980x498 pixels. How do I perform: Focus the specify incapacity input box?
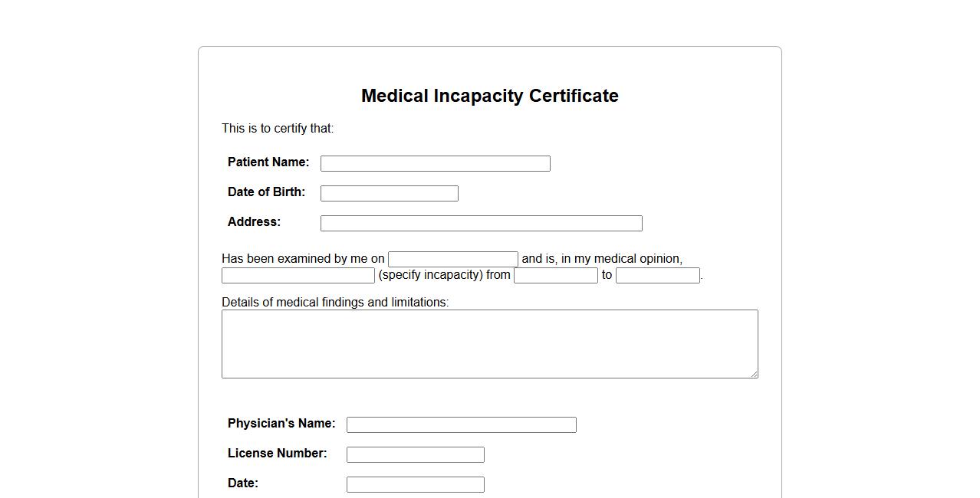(x=298, y=275)
